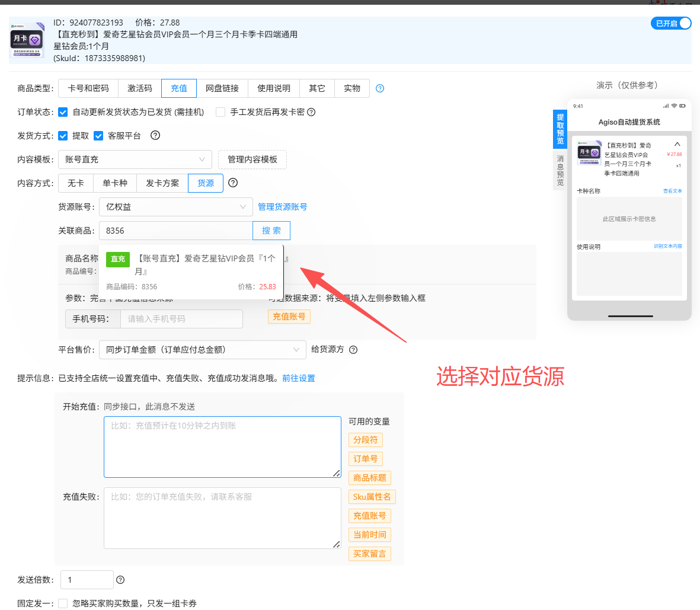Image resolution: width=700 pixels, height=610 pixels.
Task: Open 内容模板 账号直充 dropdown
Action: 135,159
